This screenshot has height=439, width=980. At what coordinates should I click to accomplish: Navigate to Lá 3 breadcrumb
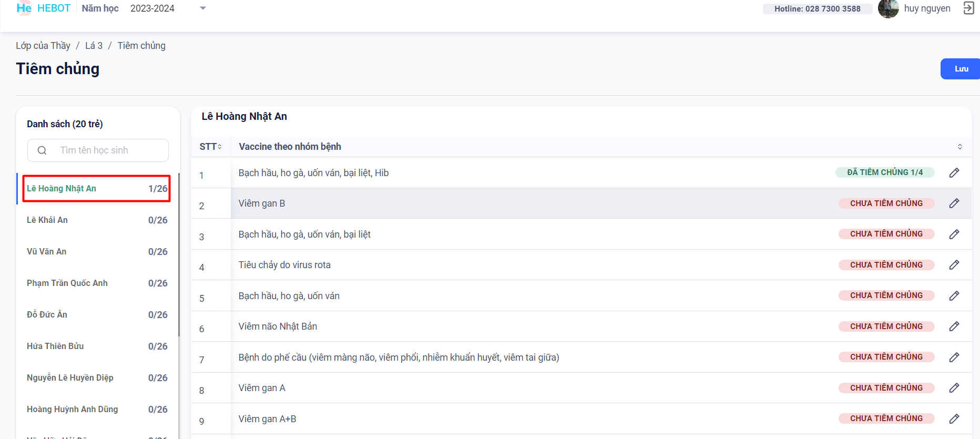click(x=94, y=46)
